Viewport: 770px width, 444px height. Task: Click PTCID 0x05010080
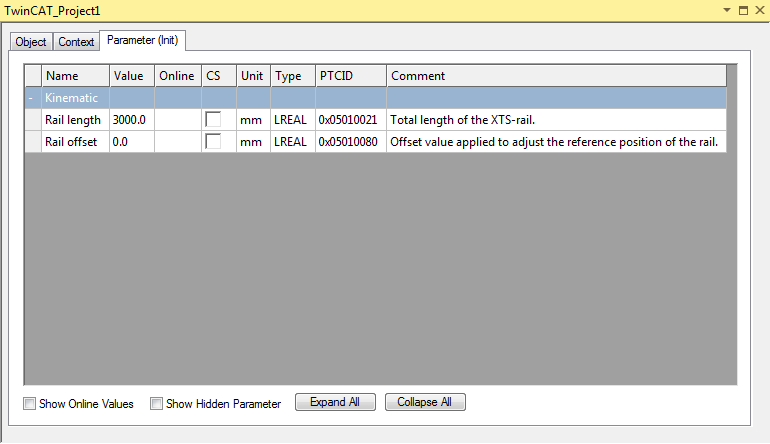click(x=351, y=142)
